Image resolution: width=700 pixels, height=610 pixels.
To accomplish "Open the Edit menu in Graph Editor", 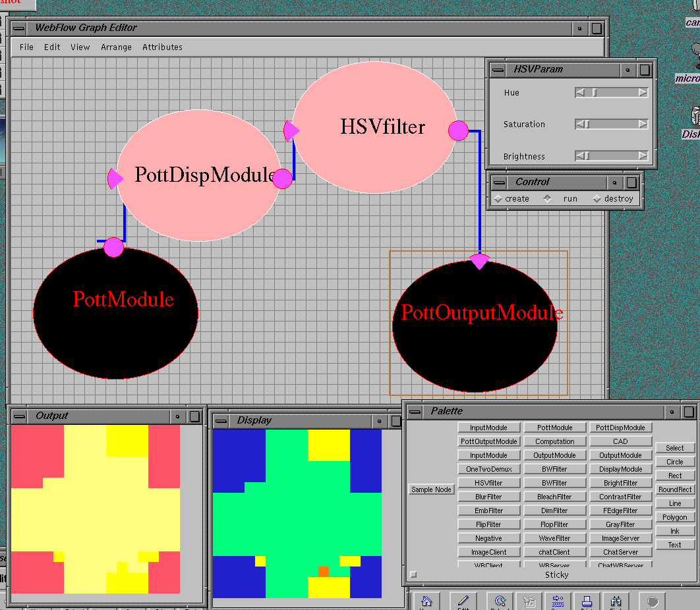I will (x=52, y=47).
